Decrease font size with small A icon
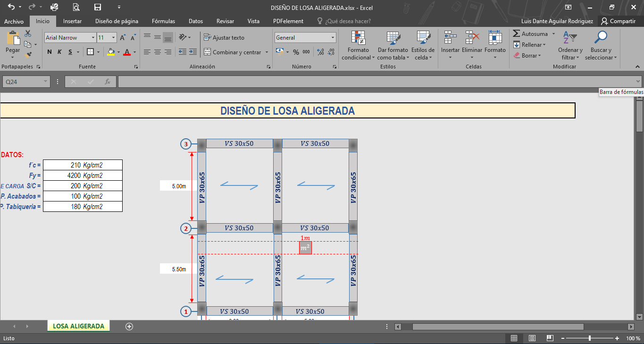Viewport: 644px width, 344px height. coord(134,38)
